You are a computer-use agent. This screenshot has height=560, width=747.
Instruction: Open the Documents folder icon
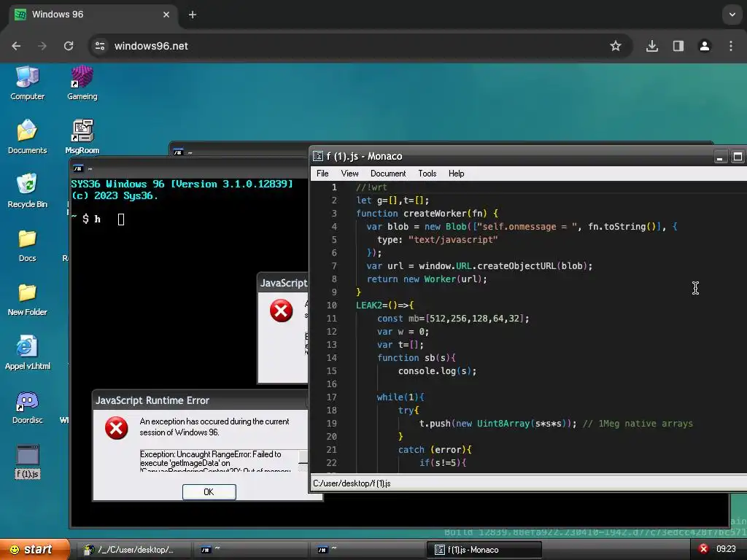[x=27, y=137]
